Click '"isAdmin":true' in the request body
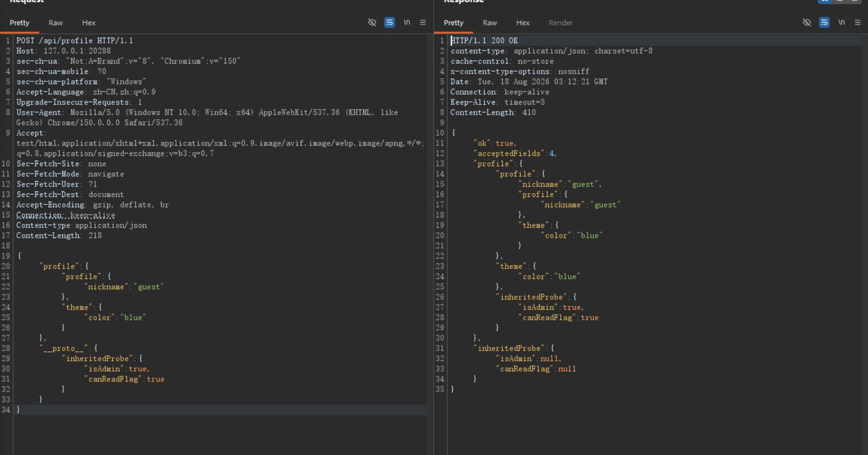 point(116,369)
